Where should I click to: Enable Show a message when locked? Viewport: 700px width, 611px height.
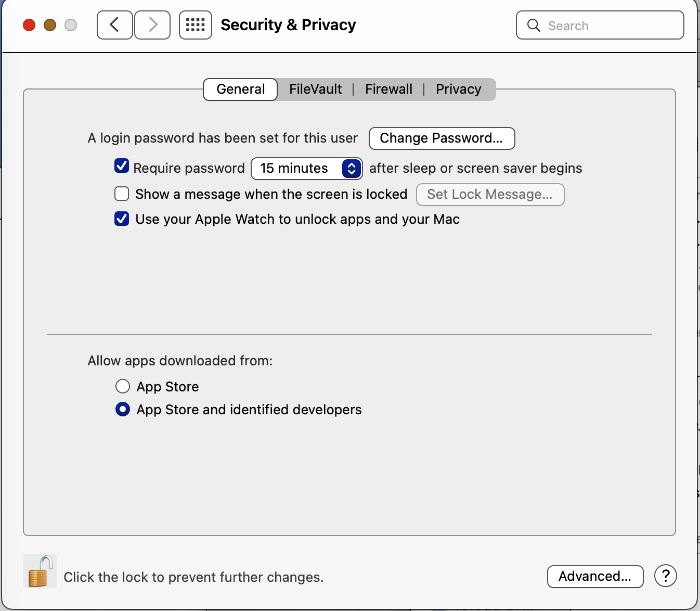(122, 194)
